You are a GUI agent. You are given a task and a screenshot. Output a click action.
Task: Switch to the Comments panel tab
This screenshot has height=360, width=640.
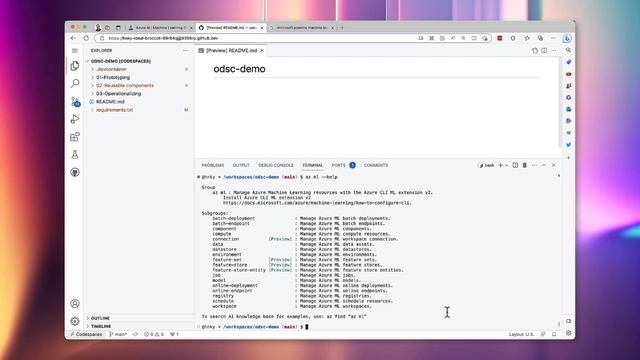click(x=376, y=165)
